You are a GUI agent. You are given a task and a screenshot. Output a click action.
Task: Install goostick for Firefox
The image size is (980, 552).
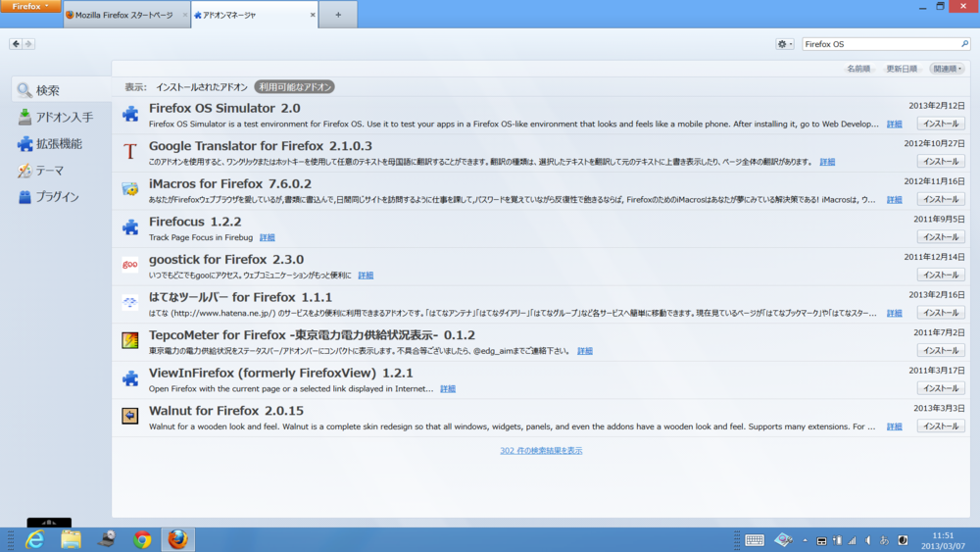941,276
